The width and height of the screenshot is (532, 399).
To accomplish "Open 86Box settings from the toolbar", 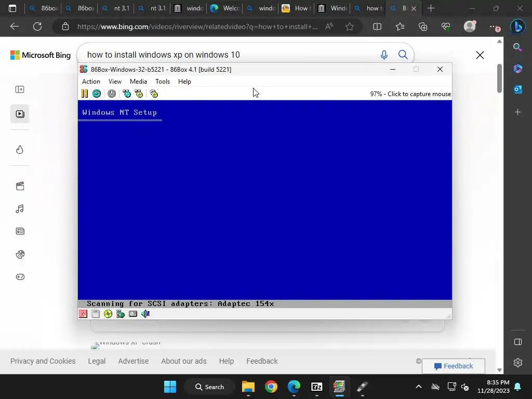I will point(154,94).
